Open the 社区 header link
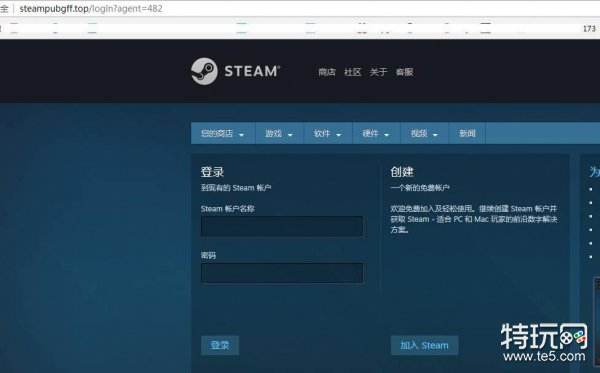 [352, 72]
